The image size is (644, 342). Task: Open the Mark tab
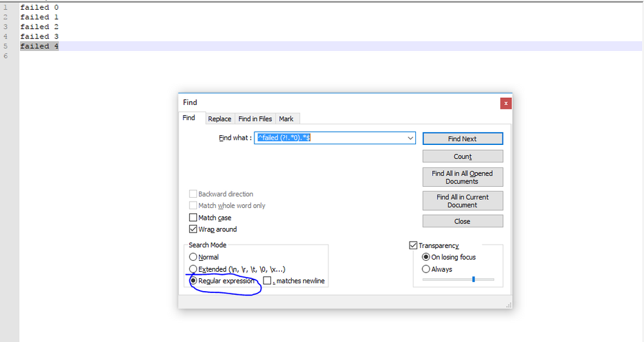(287, 119)
